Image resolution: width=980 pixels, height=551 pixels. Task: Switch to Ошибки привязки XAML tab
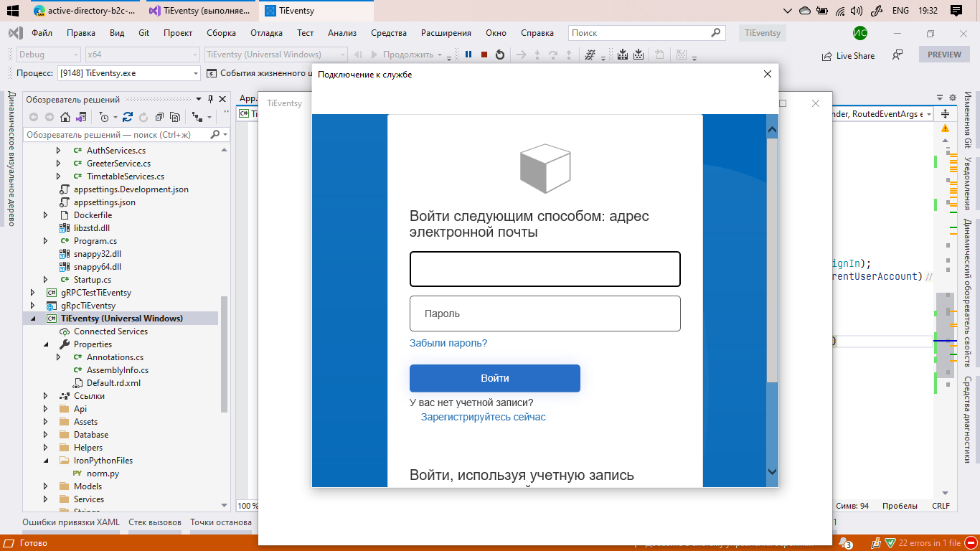(x=71, y=522)
